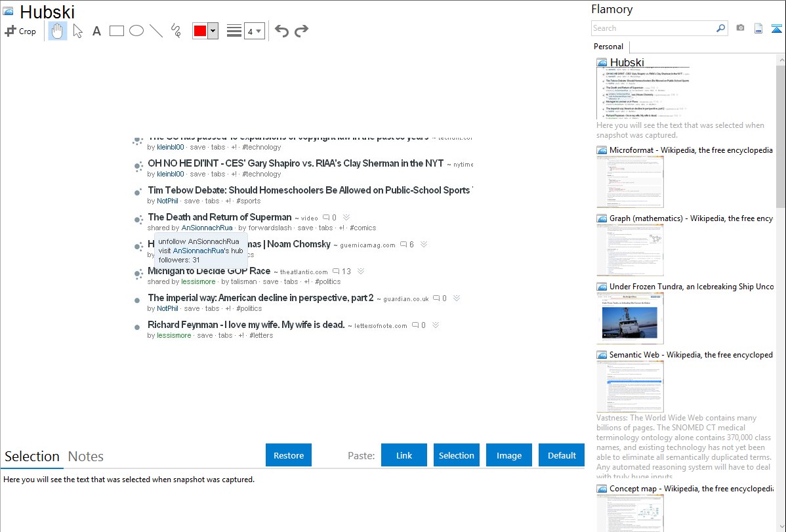Activate the hand pan tool
This screenshot has width=786, height=532.
point(58,31)
